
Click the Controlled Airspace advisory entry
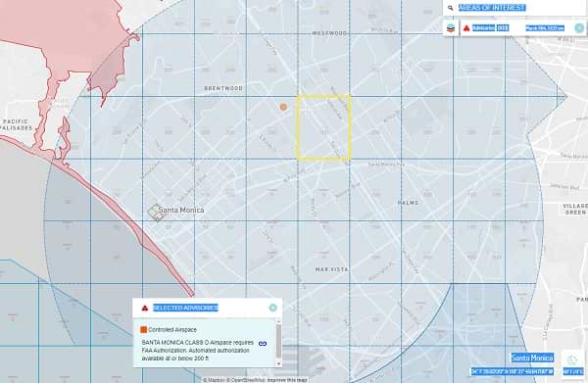click(205, 343)
